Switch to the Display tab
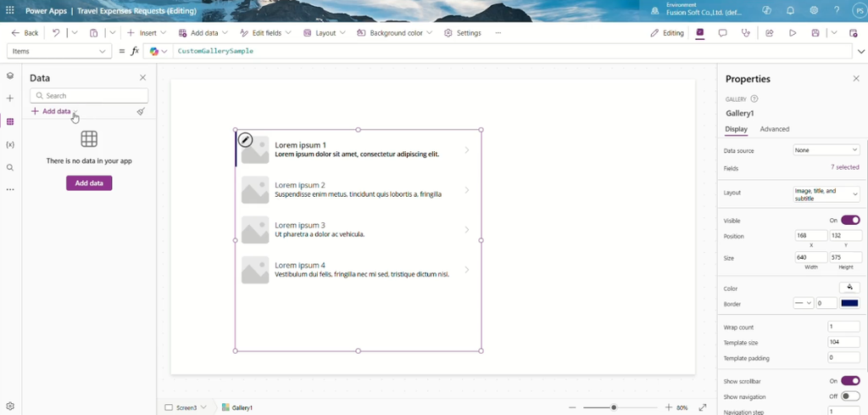This screenshot has height=415, width=868. (x=737, y=129)
